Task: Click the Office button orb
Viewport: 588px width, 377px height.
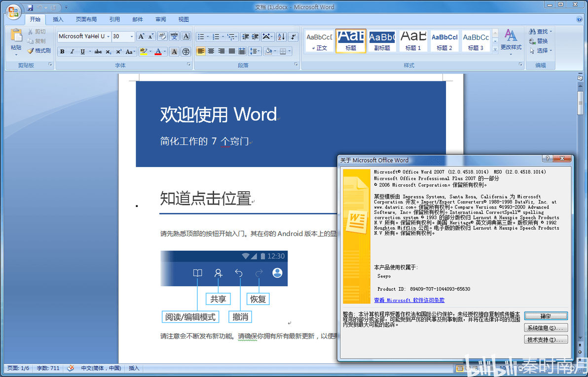Action: point(13,12)
